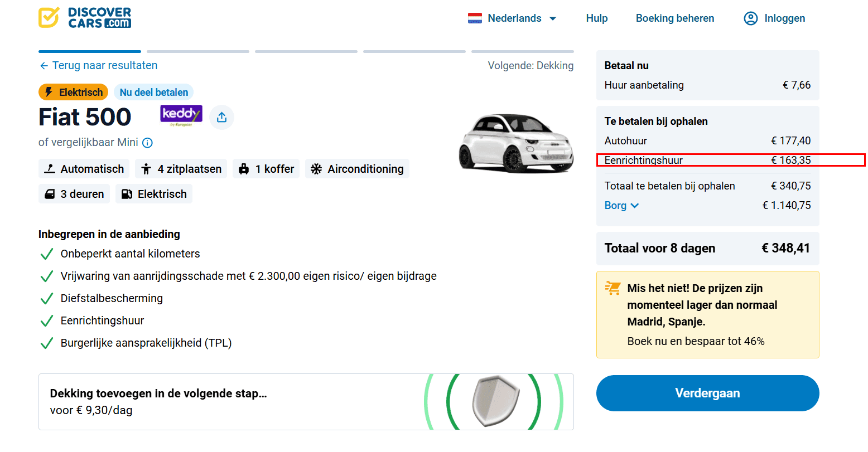Click the 1 koffer luggage icon
The width and height of the screenshot is (868, 452).
(x=244, y=169)
